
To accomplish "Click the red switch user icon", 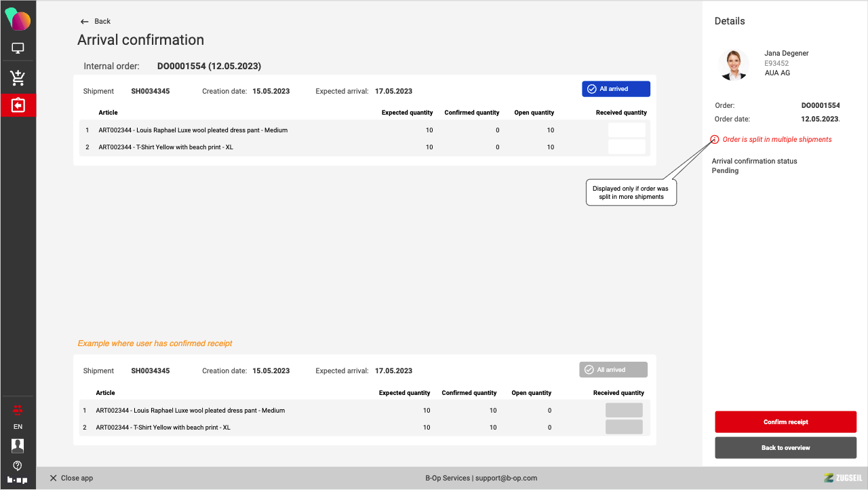I will (x=18, y=409).
